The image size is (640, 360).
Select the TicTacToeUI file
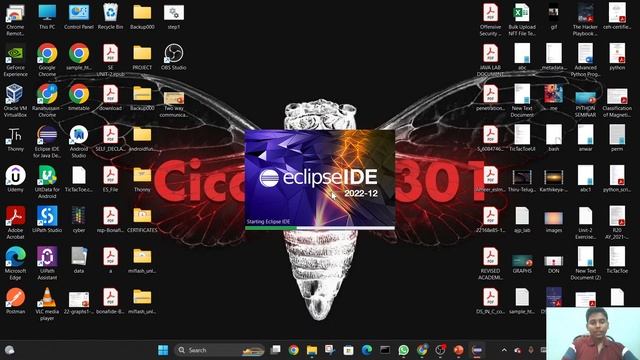click(x=522, y=139)
